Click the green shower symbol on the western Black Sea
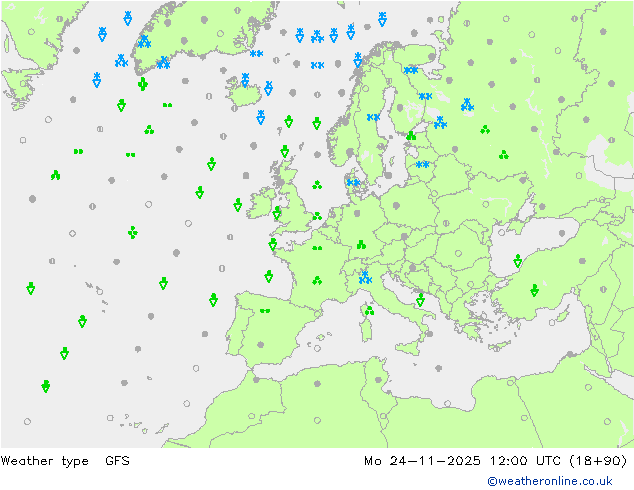 coord(518,261)
